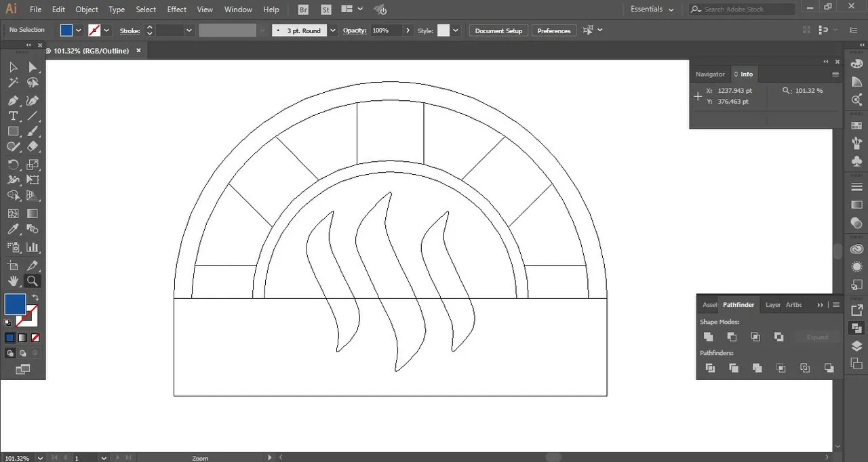The image size is (868, 462).
Task: Select the Rotate tool
Action: point(13,165)
